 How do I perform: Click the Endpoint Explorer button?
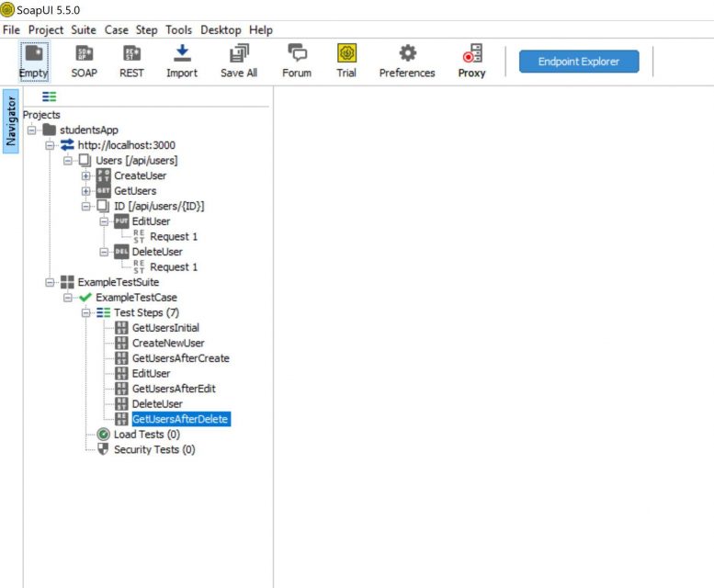(x=579, y=62)
